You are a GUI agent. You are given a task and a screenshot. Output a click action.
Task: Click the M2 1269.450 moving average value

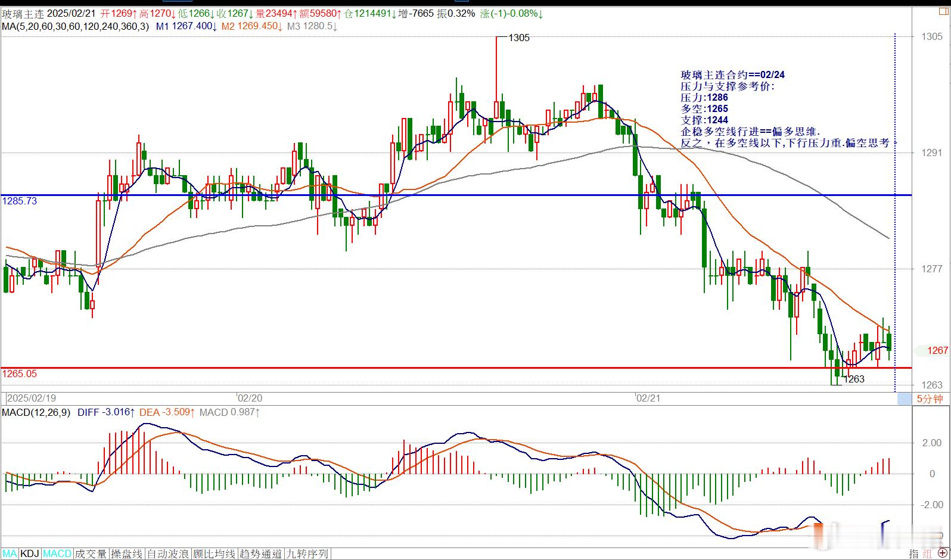tap(251, 26)
